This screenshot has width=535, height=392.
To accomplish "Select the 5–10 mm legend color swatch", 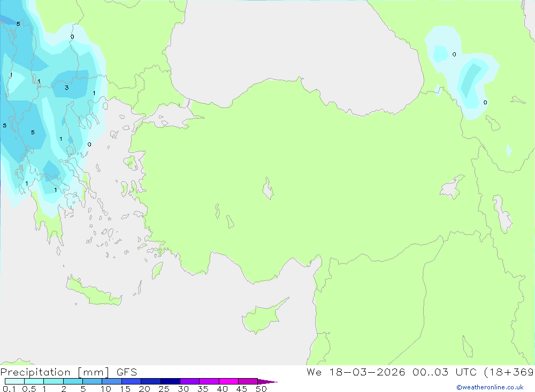I will coord(92,381).
